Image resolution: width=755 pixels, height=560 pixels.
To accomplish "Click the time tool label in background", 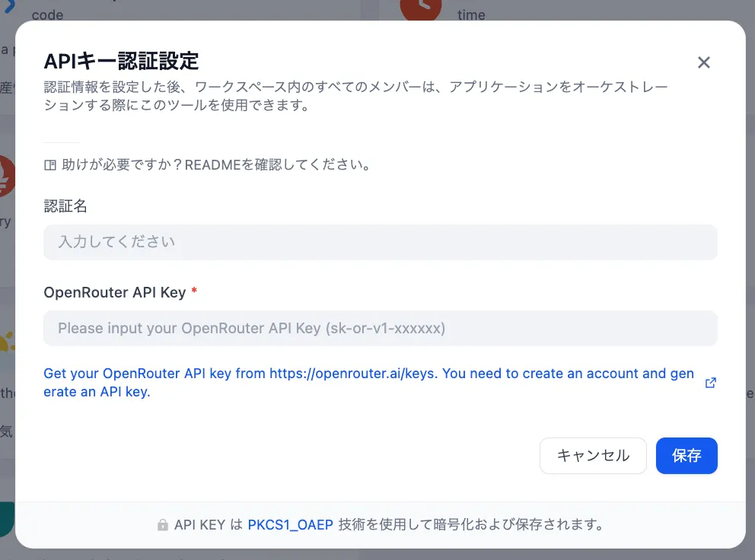I will click(471, 14).
